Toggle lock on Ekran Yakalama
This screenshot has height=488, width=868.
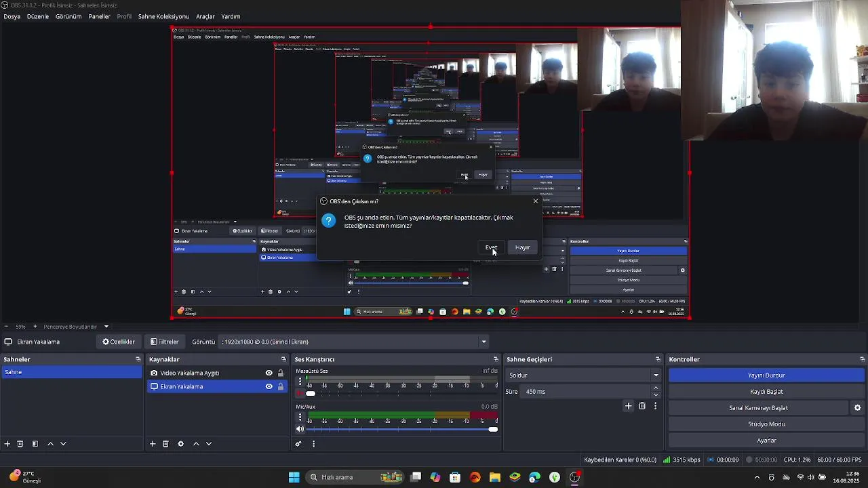coord(281,386)
